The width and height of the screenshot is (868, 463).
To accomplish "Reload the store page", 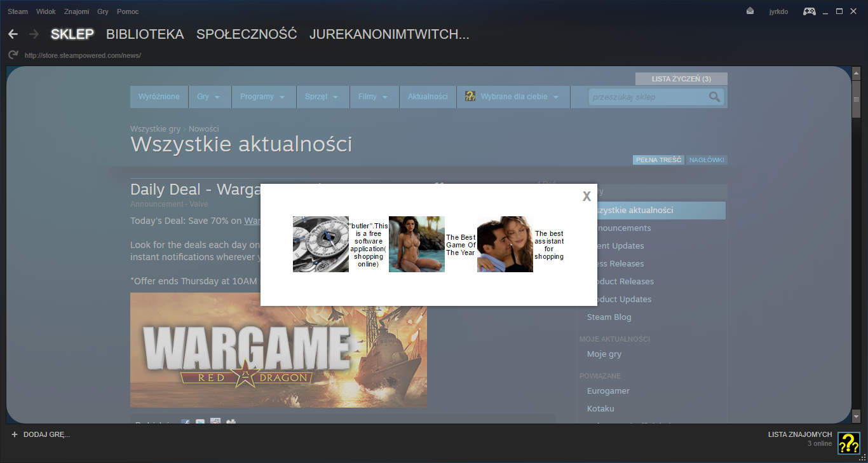I will (x=13, y=55).
